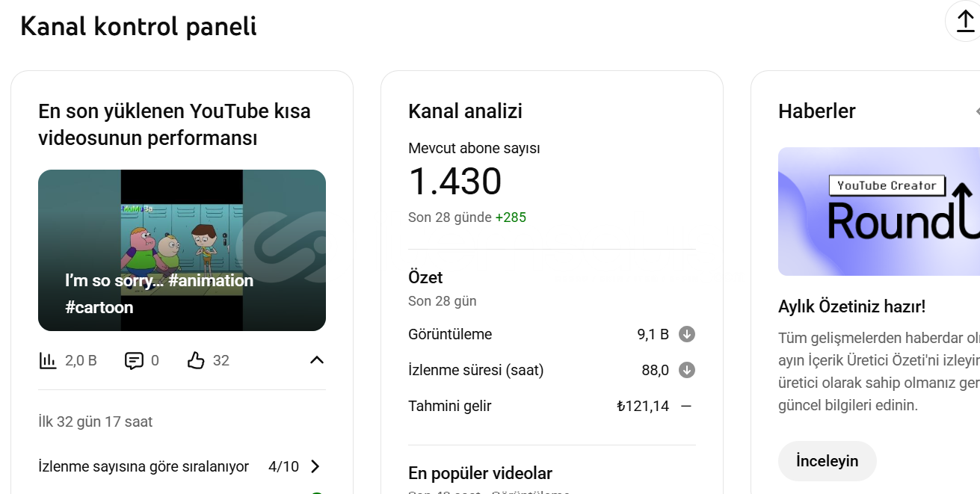Screen dimensions: 980x494
Task: Click the comments speech bubble icon
Action: click(x=134, y=361)
